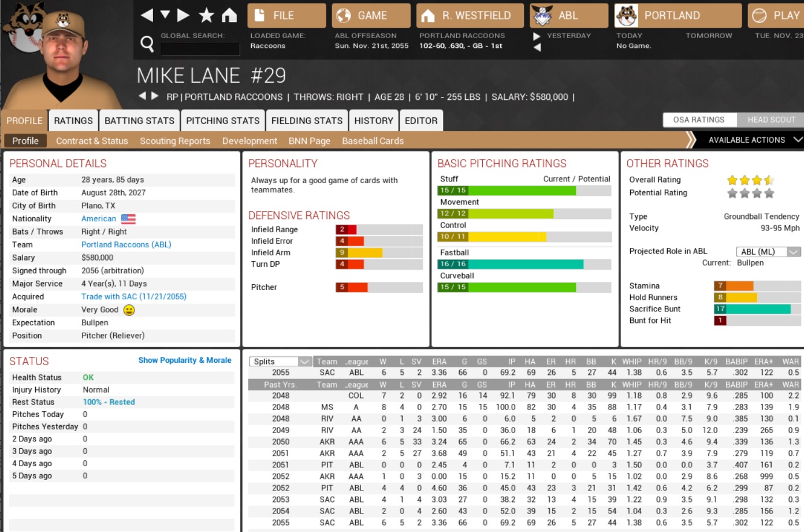Open bookmarks with the star icon
This screenshot has width=804, height=532.
point(206,15)
